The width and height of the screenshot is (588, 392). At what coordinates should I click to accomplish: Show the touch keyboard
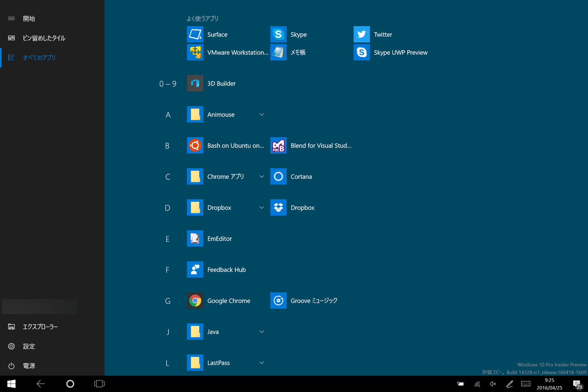click(x=526, y=384)
